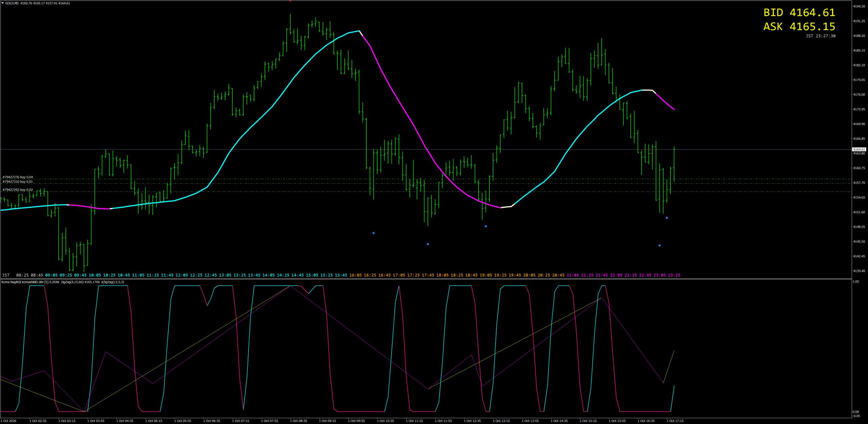868x424 pixels.
Task: Click the blue diamond marker below 16:25
Action: click(374, 233)
